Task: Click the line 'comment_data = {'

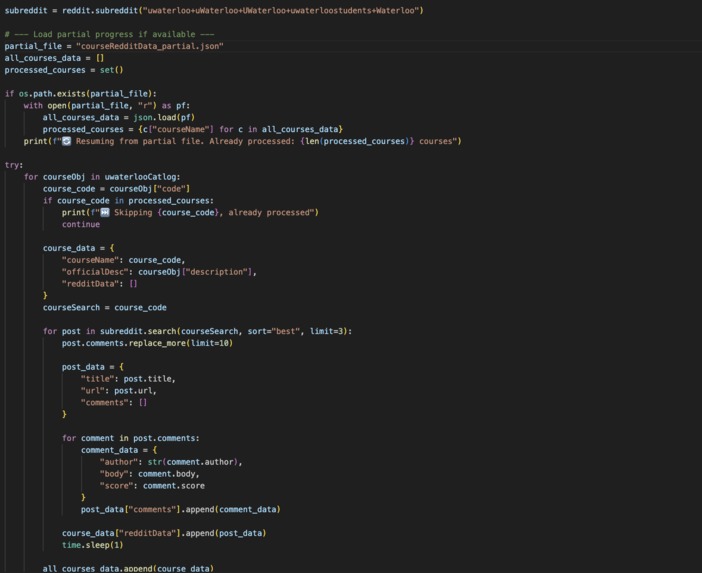Action: [119, 450]
